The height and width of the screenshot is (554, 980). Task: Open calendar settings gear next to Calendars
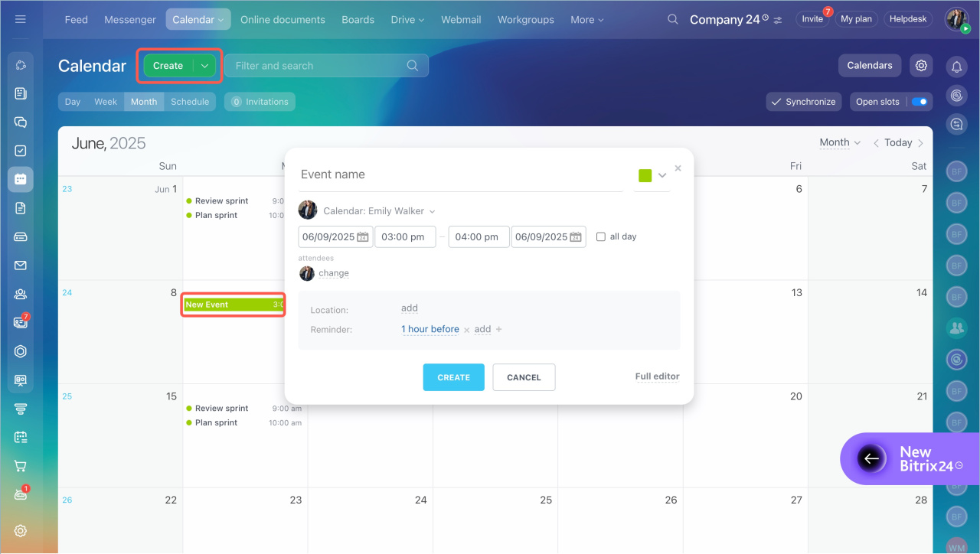pos(921,65)
